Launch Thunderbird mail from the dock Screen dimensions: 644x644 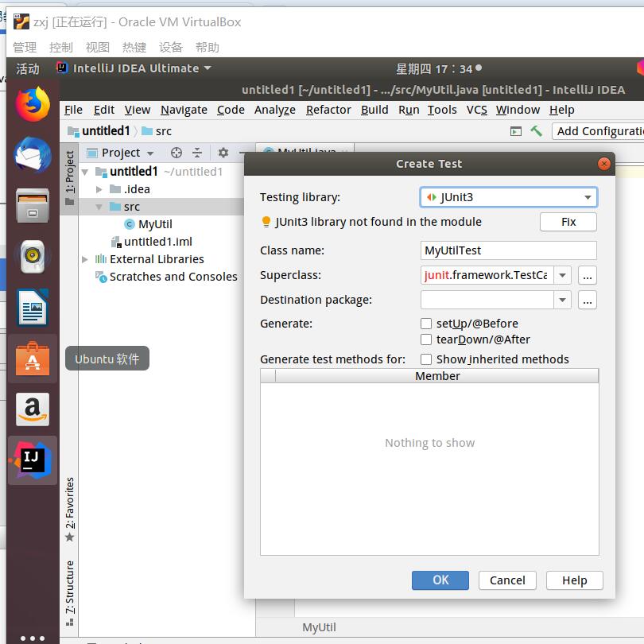(33, 155)
